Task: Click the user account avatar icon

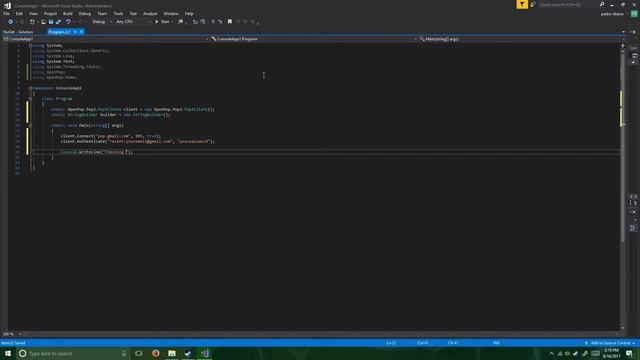Action: click(634, 14)
